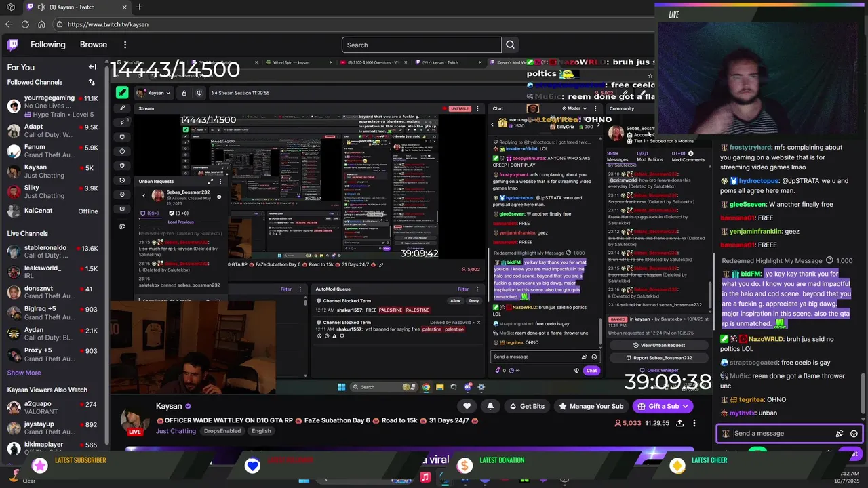This screenshot has height=488, width=868.
Task: Open Silky channel in the sidebar
Action: 53,192
